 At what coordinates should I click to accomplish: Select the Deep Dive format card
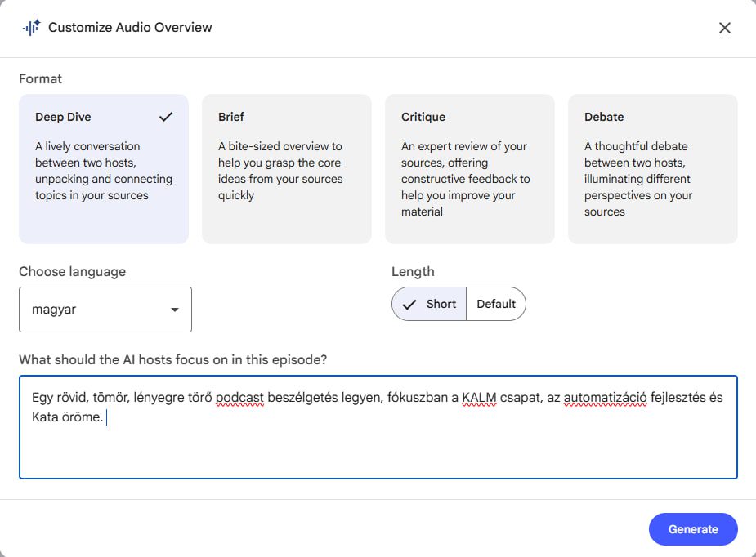pyautogui.click(x=104, y=169)
